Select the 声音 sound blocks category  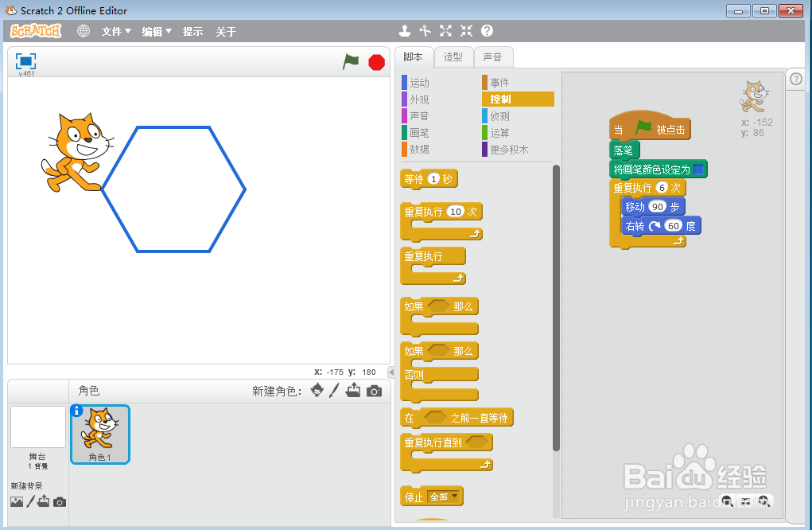pyautogui.click(x=416, y=116)
